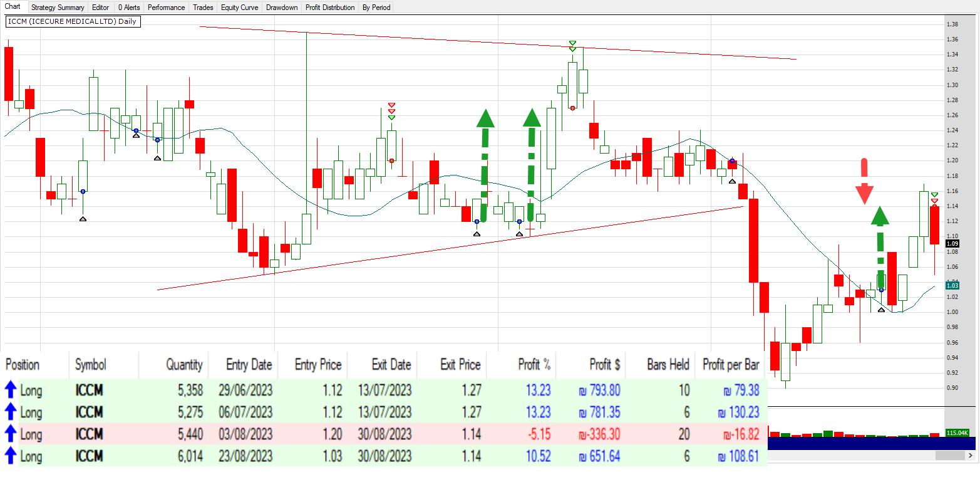Click the bars held value 20
Viewport: 980px width, 477px height.
point(683,434)
